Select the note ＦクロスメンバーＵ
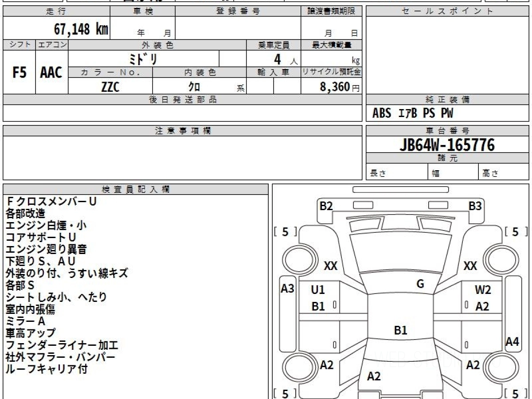Screen dimensions: 532x399 pos(51,201)
